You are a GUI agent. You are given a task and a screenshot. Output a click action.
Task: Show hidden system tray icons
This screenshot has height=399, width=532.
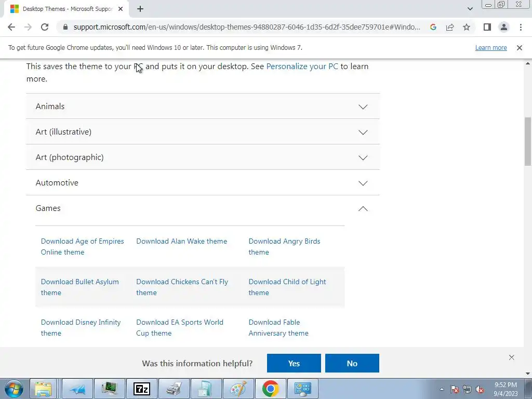click(442, 389)
